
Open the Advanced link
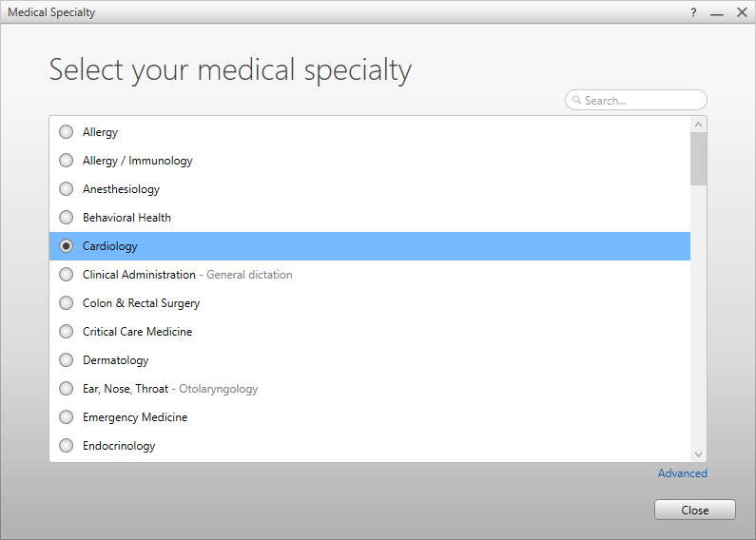coord(682,473)
